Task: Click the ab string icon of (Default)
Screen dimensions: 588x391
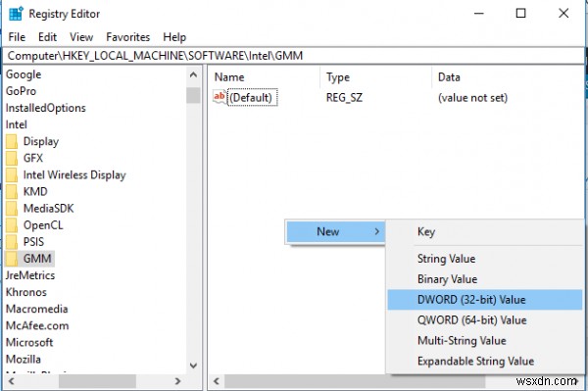Action: (x=220, y=97)
